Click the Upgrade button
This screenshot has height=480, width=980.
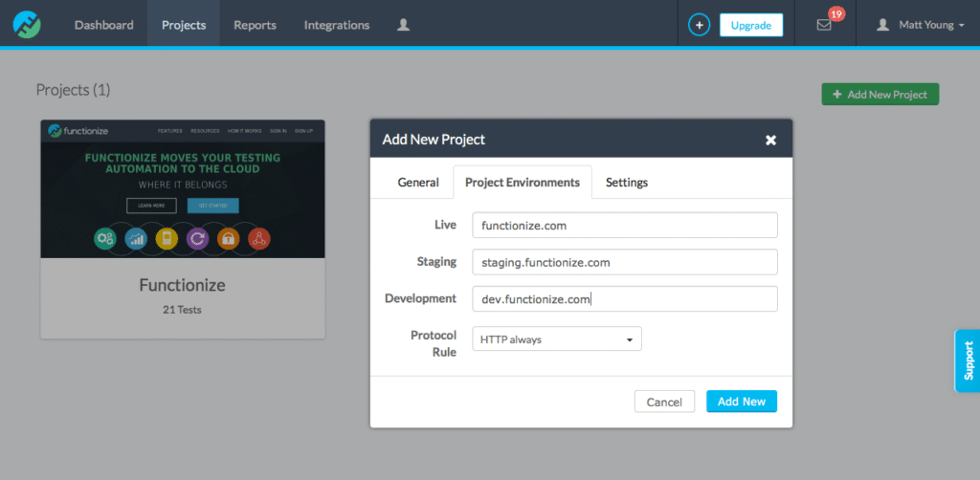[750, 25]
